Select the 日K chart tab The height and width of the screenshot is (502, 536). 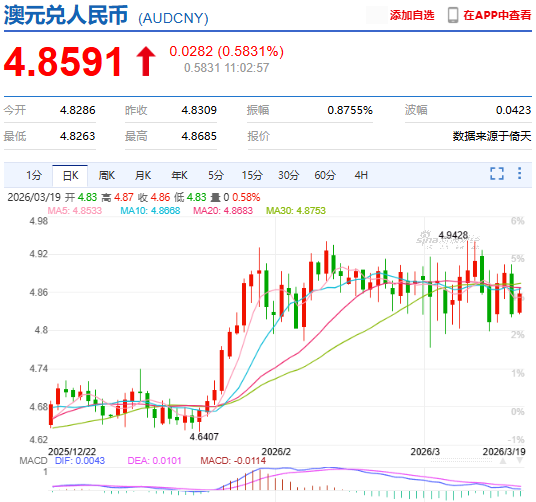point(70,176)
